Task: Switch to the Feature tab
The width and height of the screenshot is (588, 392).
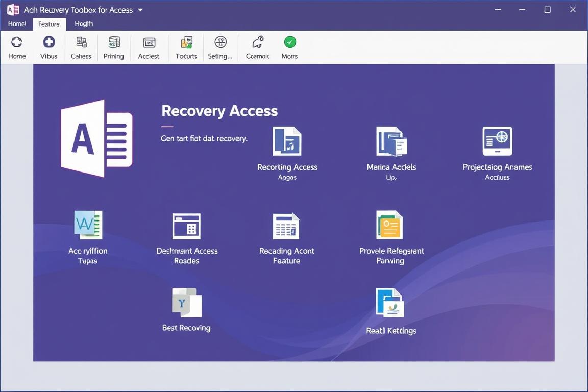Action: (x=49, y=24)
